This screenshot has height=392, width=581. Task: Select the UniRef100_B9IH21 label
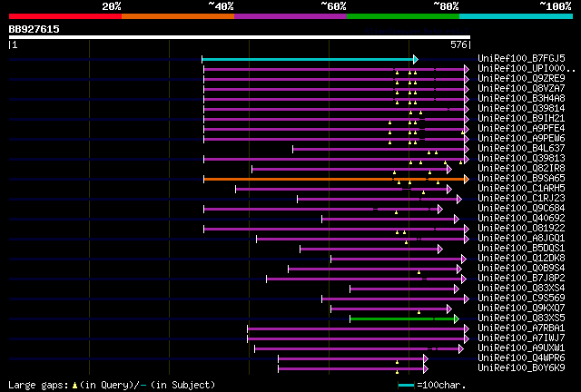(x=521, y=118)
